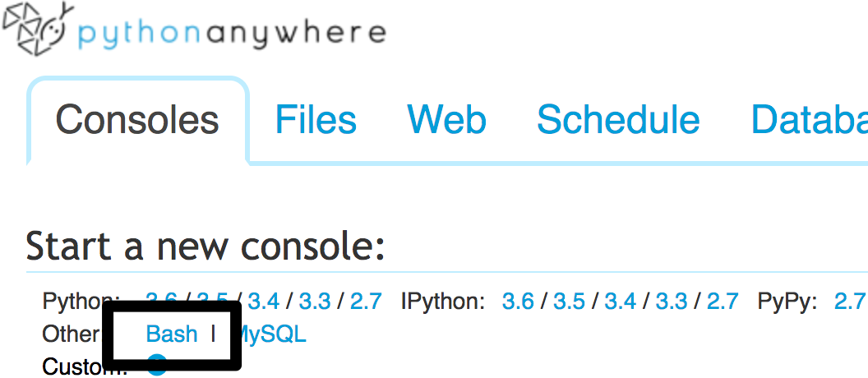Start a Bash console
Viewport: 868px width, 378px height.
[172, 334]
